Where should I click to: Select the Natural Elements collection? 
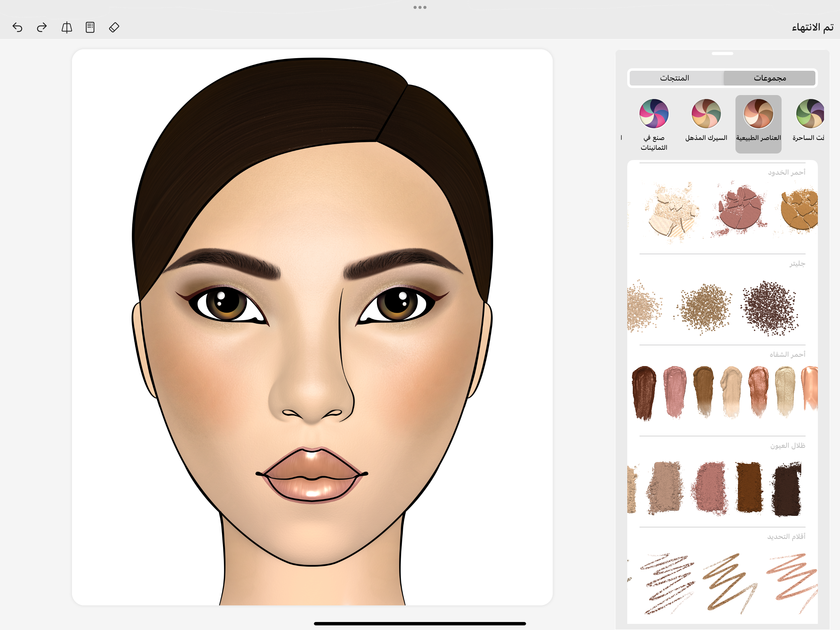coord(758,114)
